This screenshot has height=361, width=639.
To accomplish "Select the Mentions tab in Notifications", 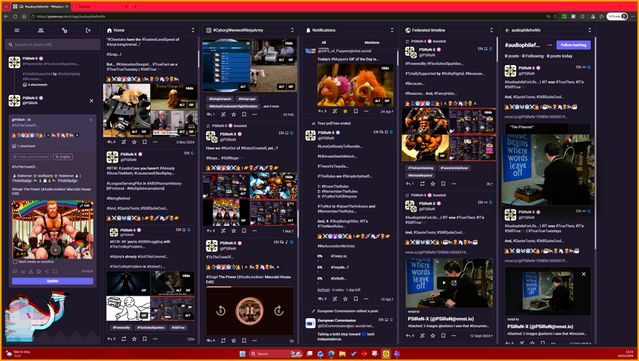I will coord(372,42).
